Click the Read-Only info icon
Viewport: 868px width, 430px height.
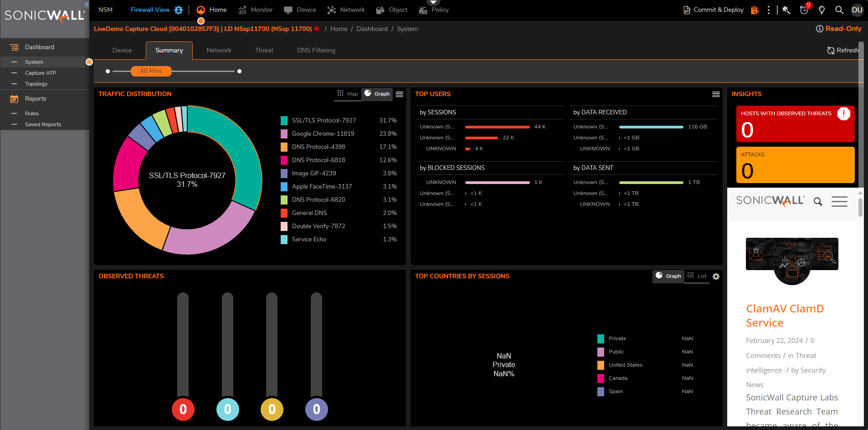click(x=819, y=29)
